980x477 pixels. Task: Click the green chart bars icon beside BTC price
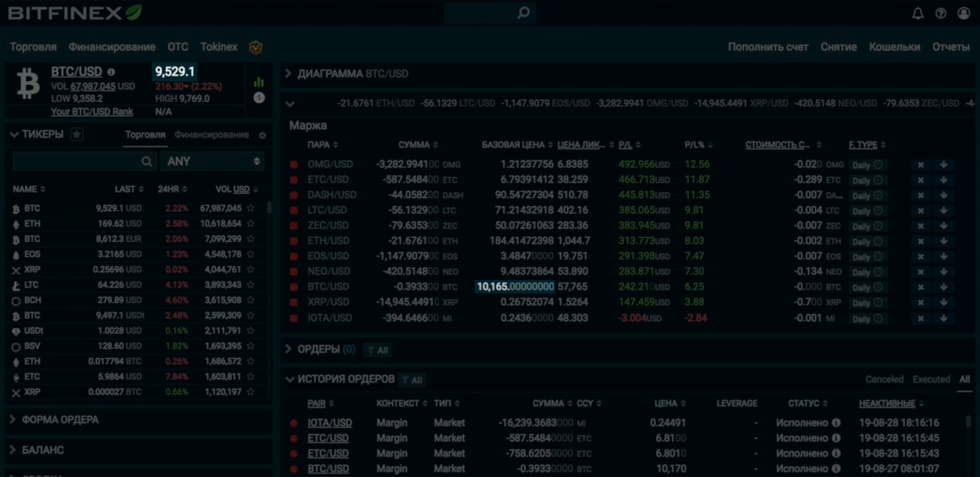(x=259, y=82)
